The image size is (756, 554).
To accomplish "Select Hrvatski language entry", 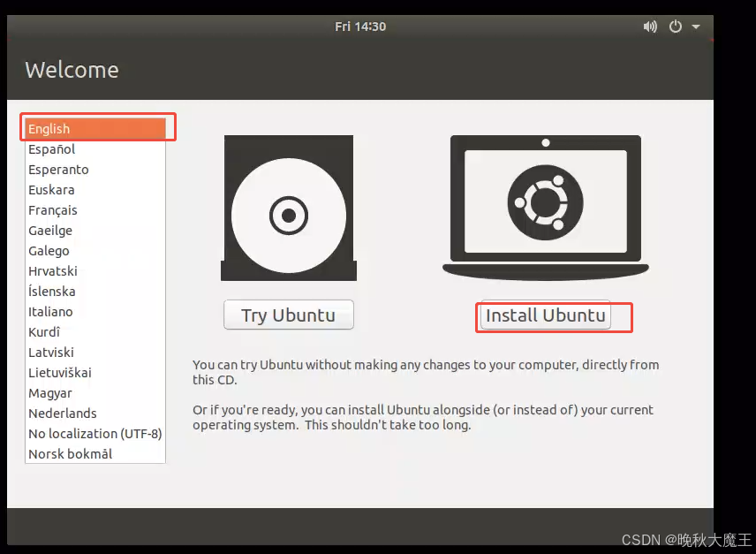I will coord(95,271).
